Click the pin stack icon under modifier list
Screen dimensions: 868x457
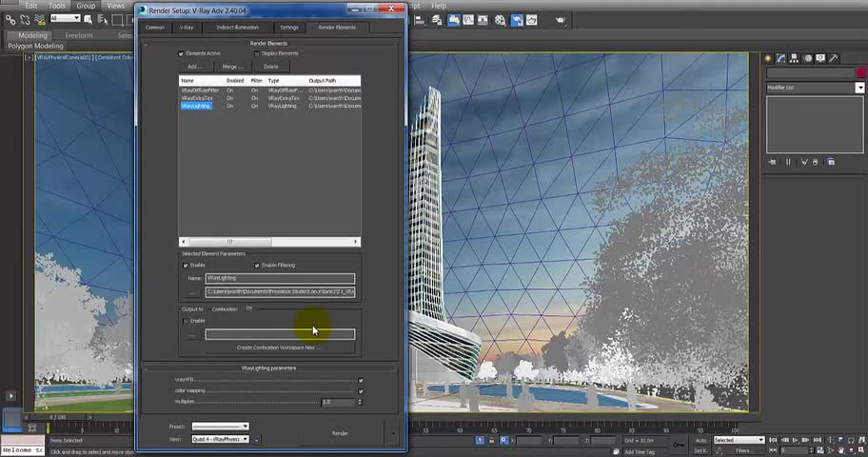pyautogui.click(x=774, y=162)
